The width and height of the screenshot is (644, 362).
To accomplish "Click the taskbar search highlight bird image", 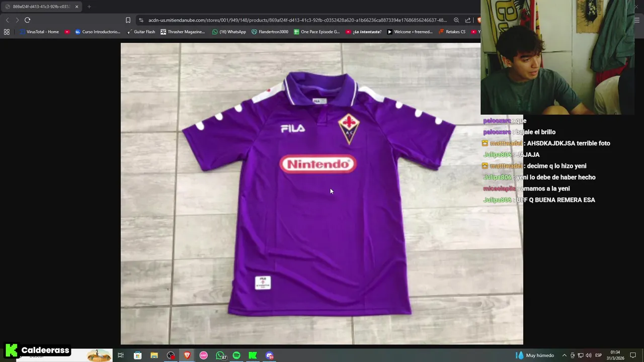I will pos(99,355).
